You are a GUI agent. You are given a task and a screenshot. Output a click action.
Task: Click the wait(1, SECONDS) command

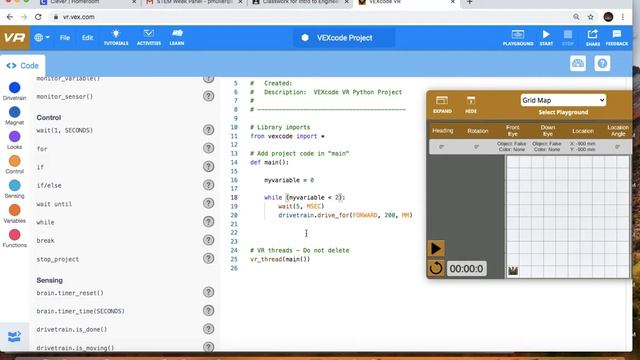pos(64,130)
